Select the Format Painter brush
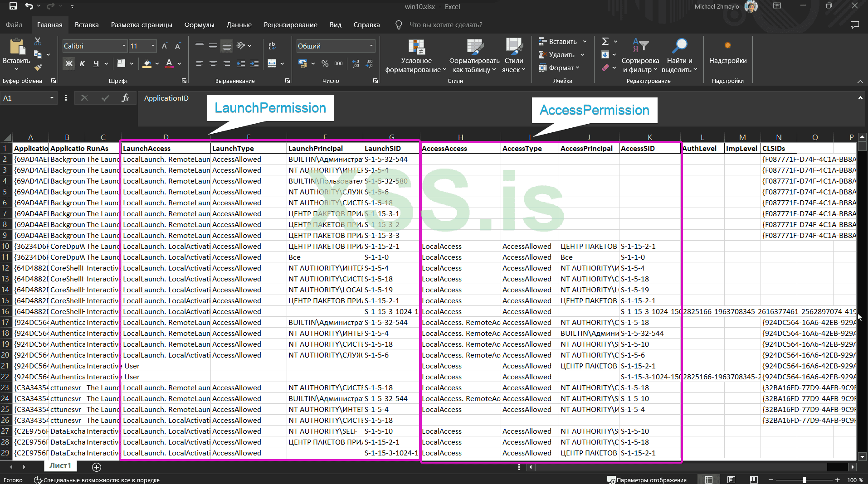The height and width of the screenshot is (484, 868). coord(38,68)
